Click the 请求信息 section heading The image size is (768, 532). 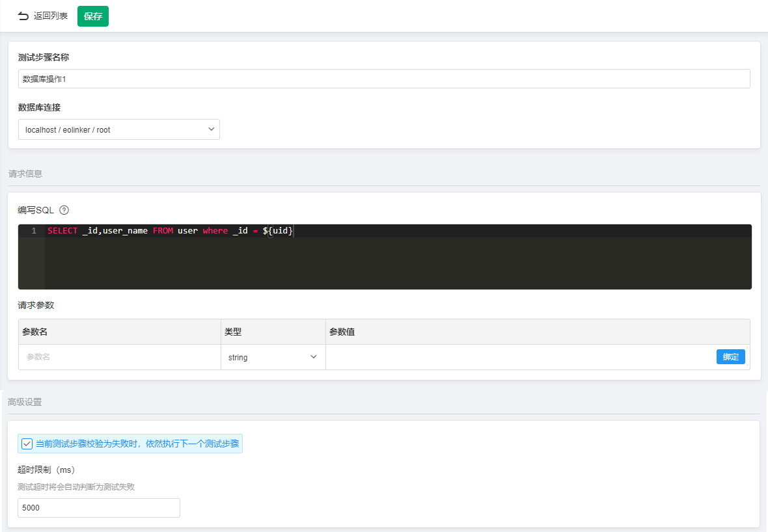click(x=25, y=174)
